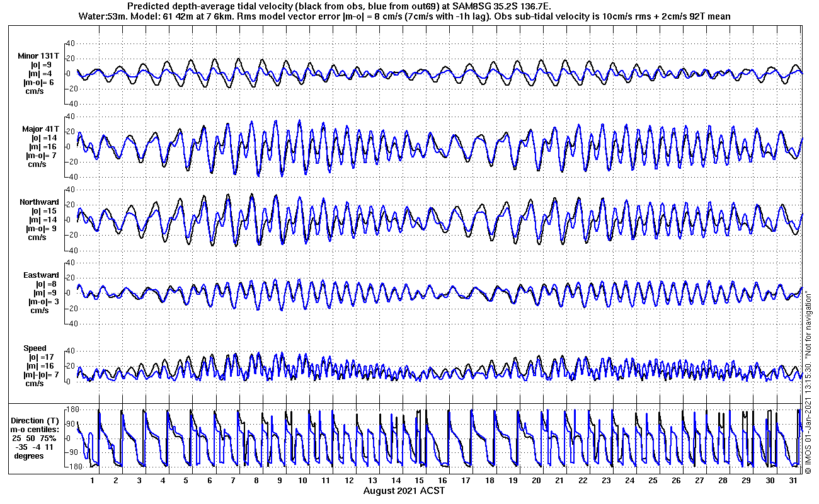This screenshot has height=504, width=819.
Task: Click the 'degrees' unit label
Action: [30, 455]
